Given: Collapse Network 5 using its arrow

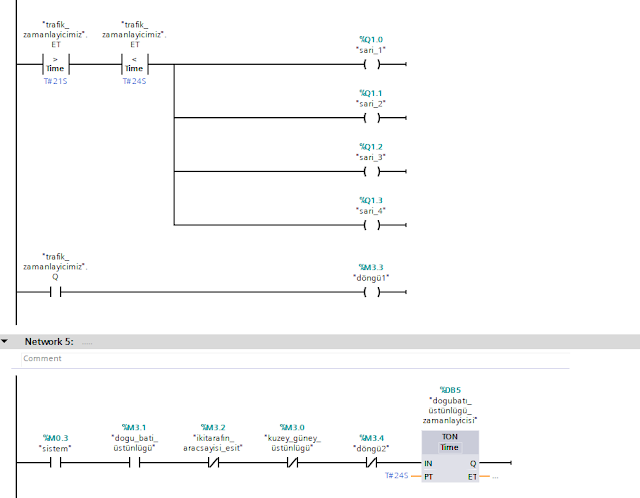Looking at the screenshot, I should tap(4, 341).
